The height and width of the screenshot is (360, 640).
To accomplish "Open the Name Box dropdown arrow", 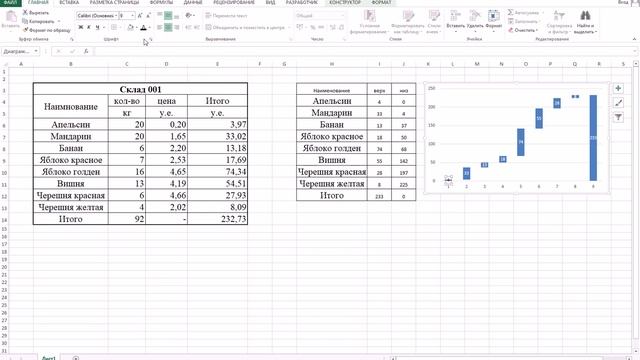I will click(x=36, y=51).
